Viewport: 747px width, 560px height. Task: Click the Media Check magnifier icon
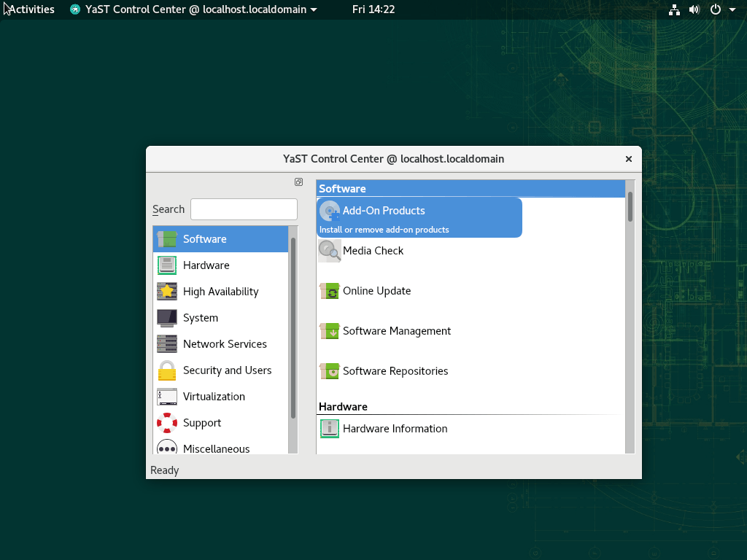point(330,251)
